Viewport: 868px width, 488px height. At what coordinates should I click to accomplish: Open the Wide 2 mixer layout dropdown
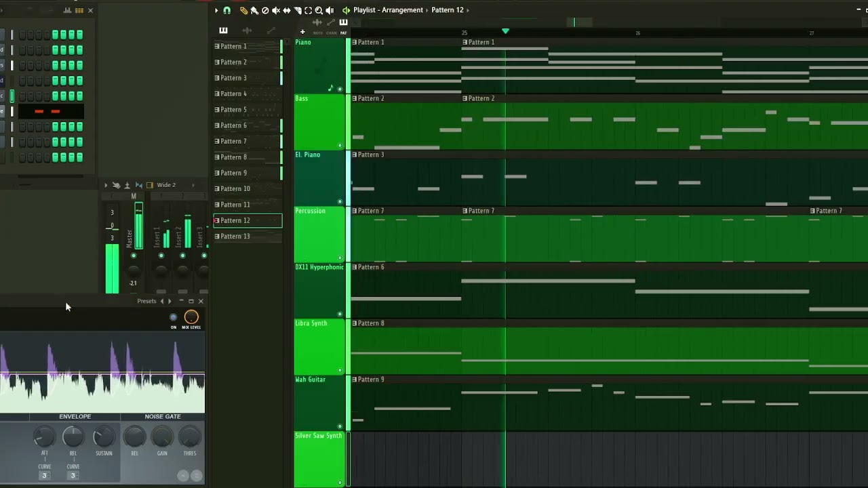pos(166,185)
